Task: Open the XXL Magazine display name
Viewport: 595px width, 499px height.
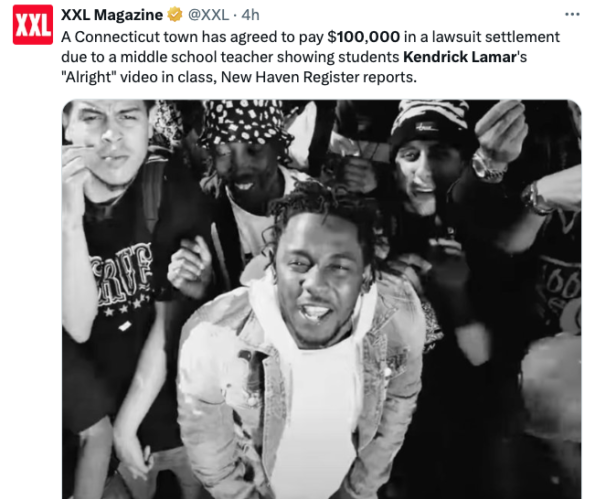Action: pyautogui.click(x=112, y=15)
